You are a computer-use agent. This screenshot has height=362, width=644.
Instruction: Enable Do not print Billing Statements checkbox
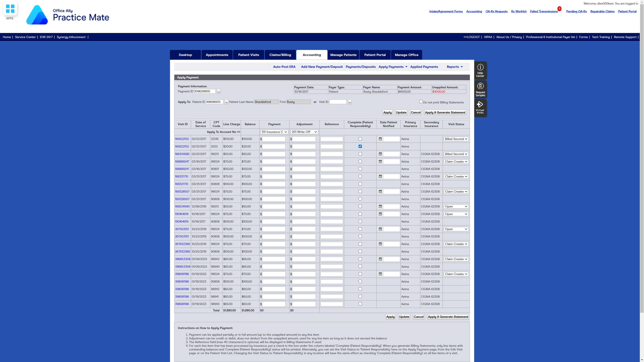421,102
